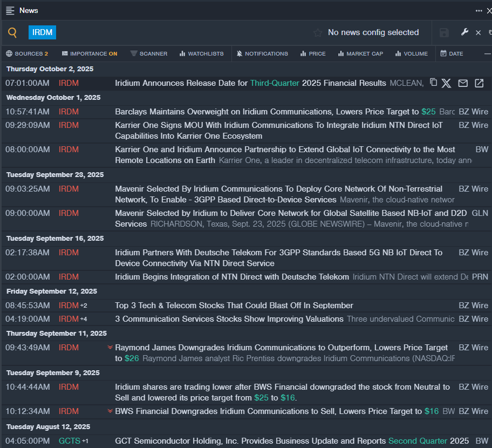This screenshot has height=448, width=492.
Task: Share top headline on X
Action: [x=446, y=83]
